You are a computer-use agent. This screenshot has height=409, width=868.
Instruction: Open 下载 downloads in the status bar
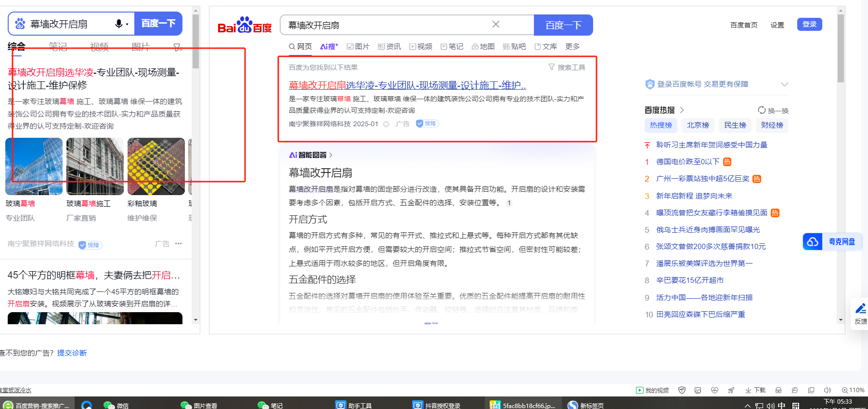(x=755, y=390)
